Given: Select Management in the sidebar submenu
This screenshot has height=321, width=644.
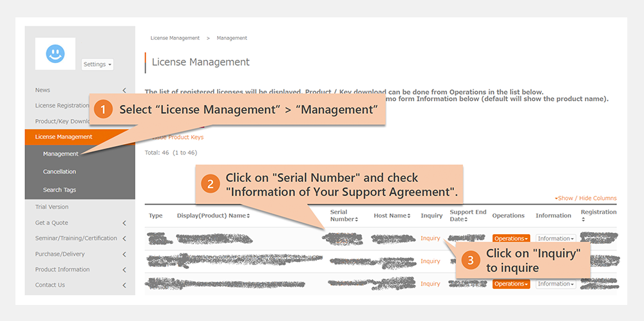Looking at the screenshot, I should pos(61,154).
